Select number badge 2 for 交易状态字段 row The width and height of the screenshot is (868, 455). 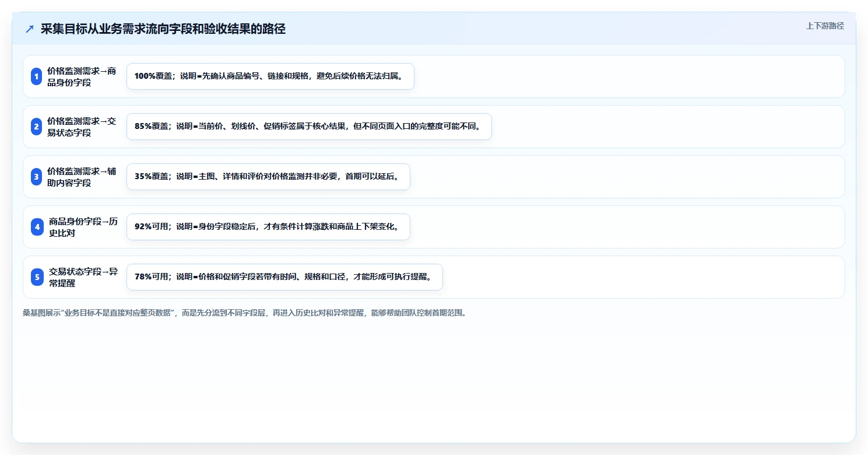pos(37,127)
